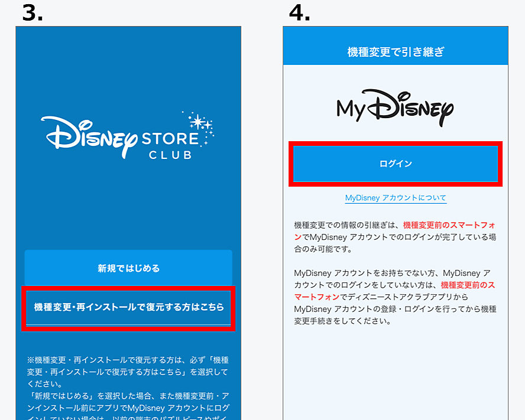The width and height of the screenshot is (525, 420).
Task: Click the Disney Store Club logo
Action: pyautogui.click(x=128, y=135)
